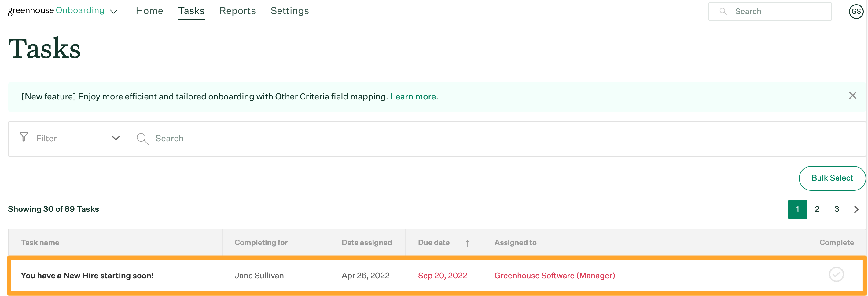Click the magnifier icon in tasks search

coord(142,139)
